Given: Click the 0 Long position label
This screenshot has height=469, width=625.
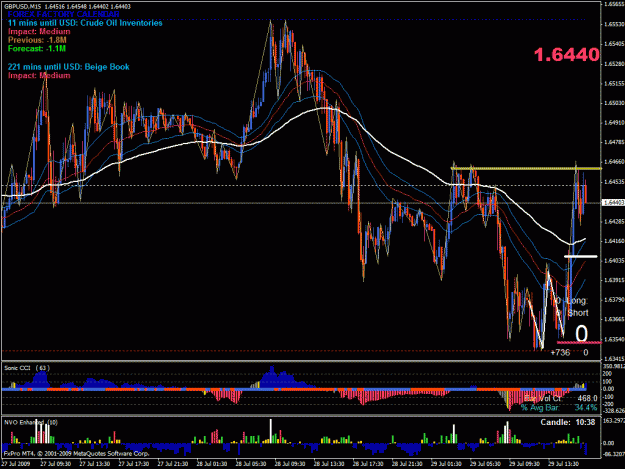Looking at the screenshot, I should (x=571, y=301).
